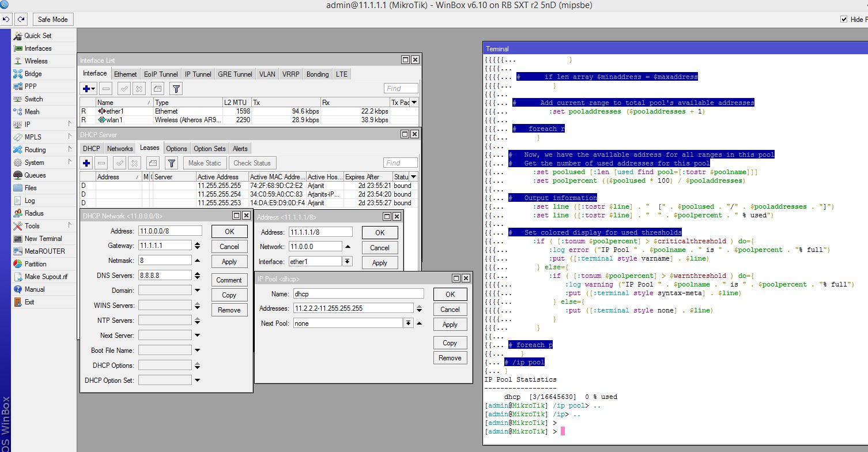Open Wireless settings in the sidebar
The width and height of the screenshot is (868, 452).
click(x=36, y=61)
